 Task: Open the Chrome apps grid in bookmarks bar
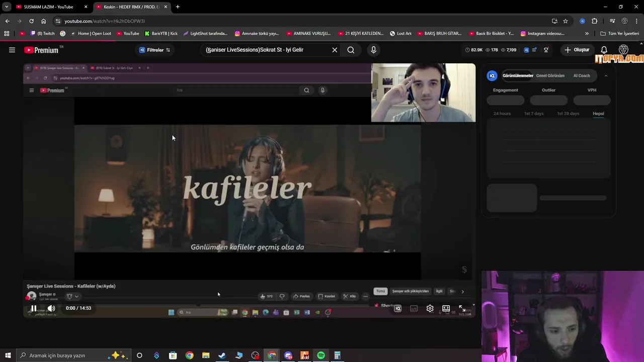[x=7, y=34]
